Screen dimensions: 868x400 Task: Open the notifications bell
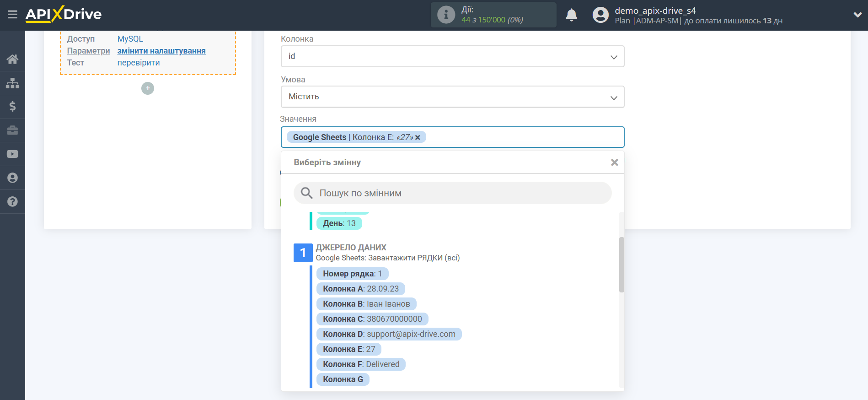pyautogui.click(x=571, y=15)
